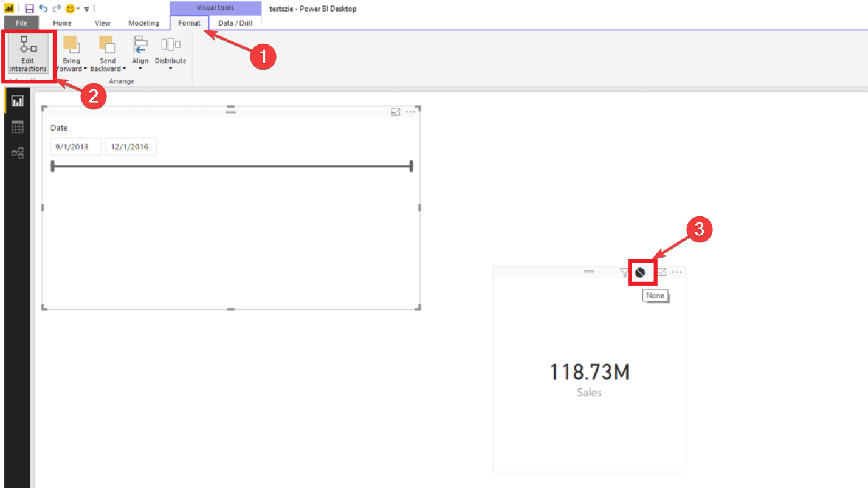Image resolution: width=868 pixels, height=488 pixels.
Task: Click the end date field 12/1/2016
Action: pos(131,147)
